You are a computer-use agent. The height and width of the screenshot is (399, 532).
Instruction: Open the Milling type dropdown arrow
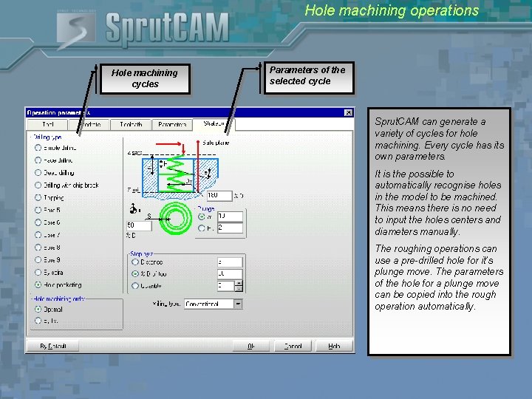point(238,304)
